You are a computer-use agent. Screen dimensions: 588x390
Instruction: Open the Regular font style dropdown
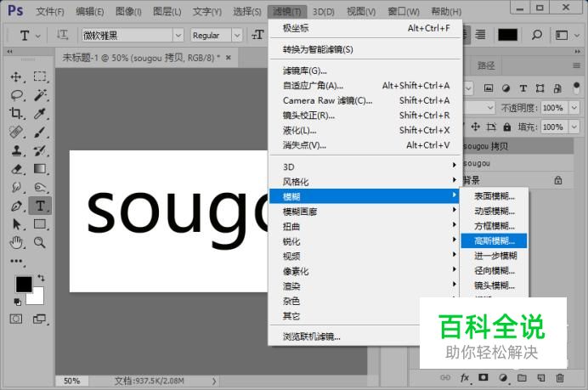coord(237,36)
